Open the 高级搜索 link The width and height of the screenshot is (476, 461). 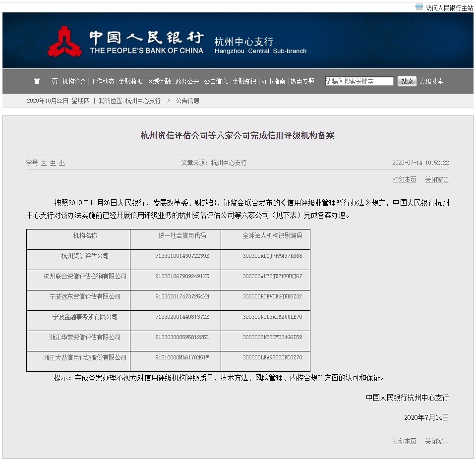coord(431,81)
